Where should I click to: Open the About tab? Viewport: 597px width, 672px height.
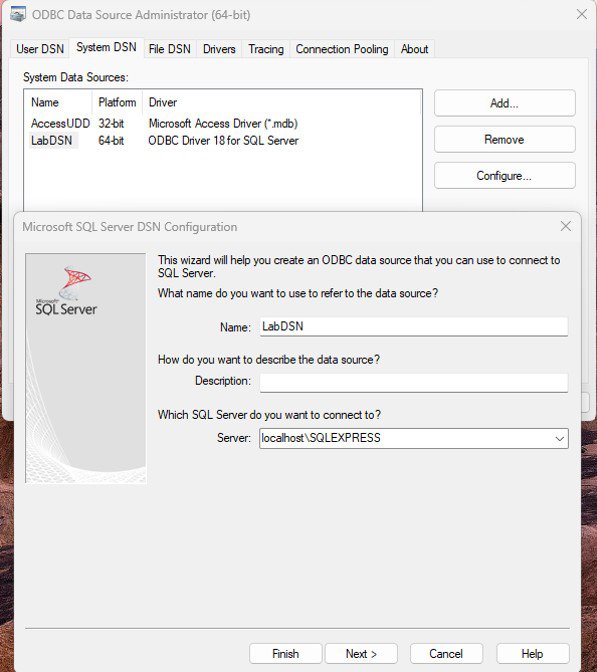[x=414, y=49]
